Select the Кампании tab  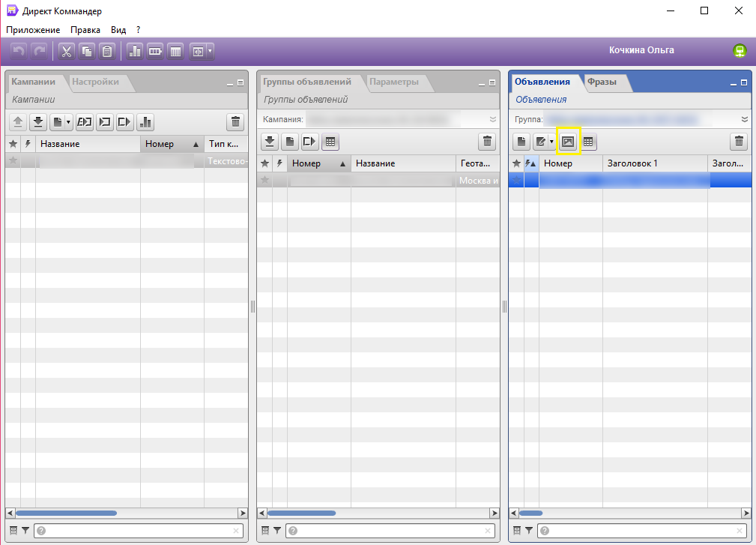pyautogui.click(x=33, y=82)
